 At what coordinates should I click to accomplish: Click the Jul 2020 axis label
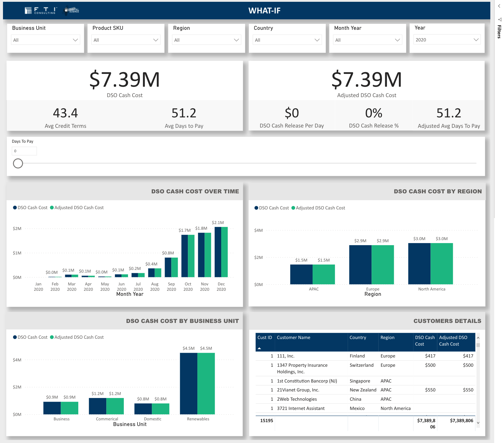138,287
